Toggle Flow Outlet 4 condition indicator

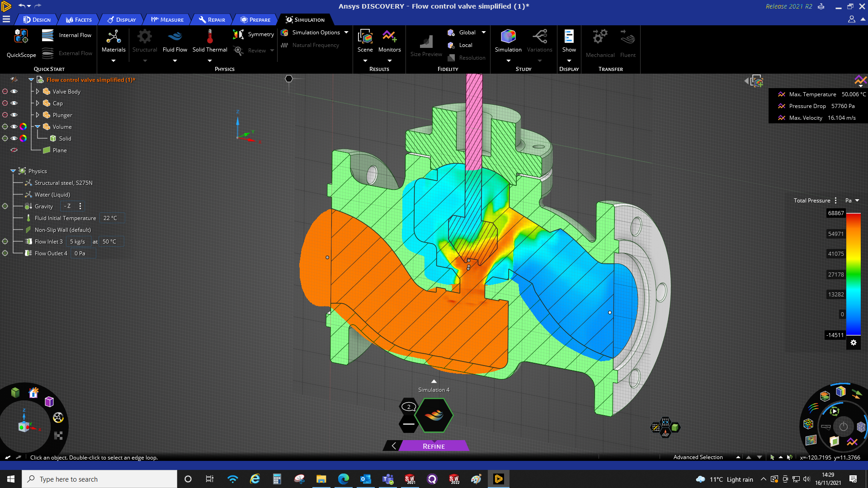(5, 253)
